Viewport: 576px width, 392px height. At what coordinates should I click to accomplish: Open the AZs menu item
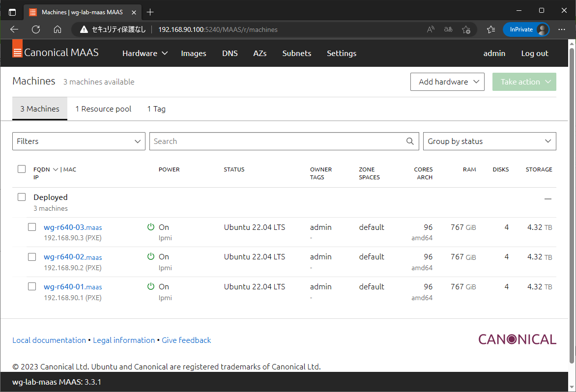tap(259, 53)
